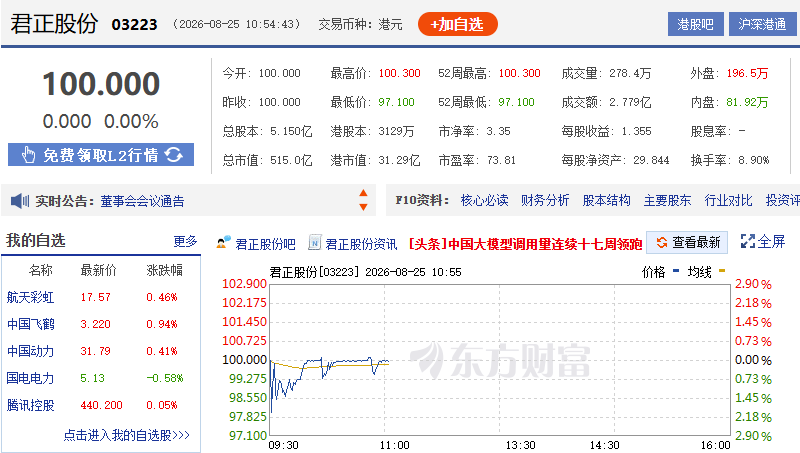Click the orange refresh icon in 查看最新
This screenshot has height=453, width=800.
coord(661,242)
